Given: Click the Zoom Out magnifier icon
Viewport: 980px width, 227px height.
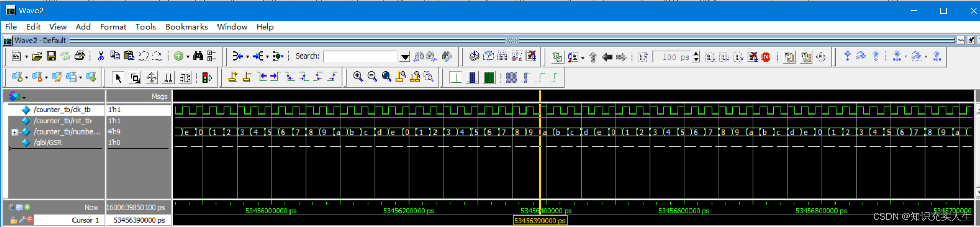Looking at the screenshot, I should 372,77.
